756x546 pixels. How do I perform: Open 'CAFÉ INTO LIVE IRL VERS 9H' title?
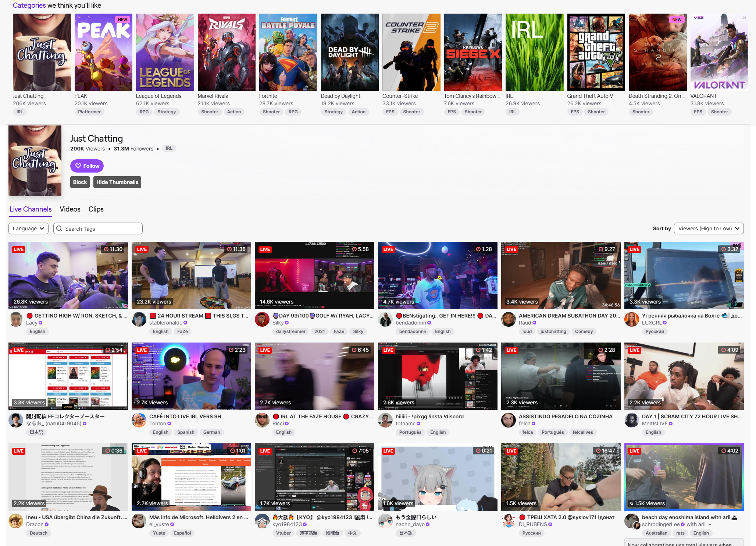185,416
